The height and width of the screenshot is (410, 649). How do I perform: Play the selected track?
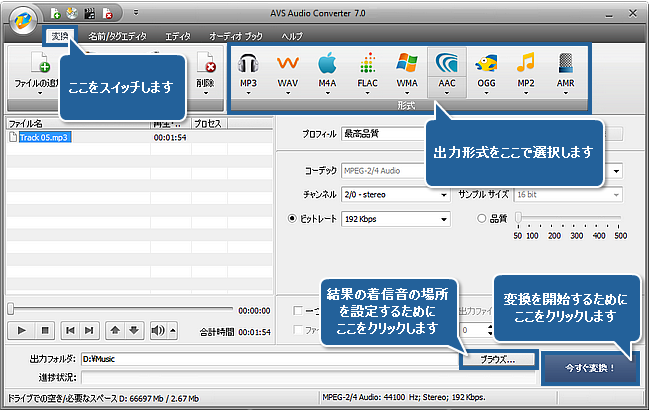22,330
